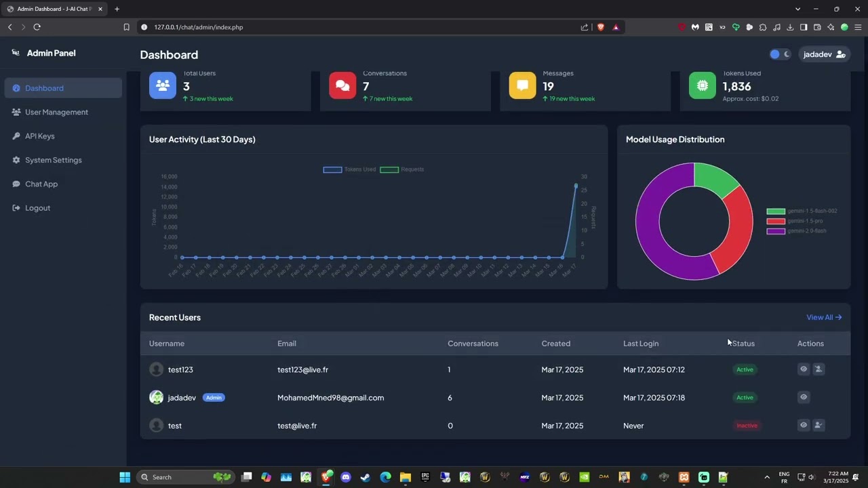868x488 pixels.
Task: Show hidden system tray icons
Action: pyautogui.click(x=767, y=477)
